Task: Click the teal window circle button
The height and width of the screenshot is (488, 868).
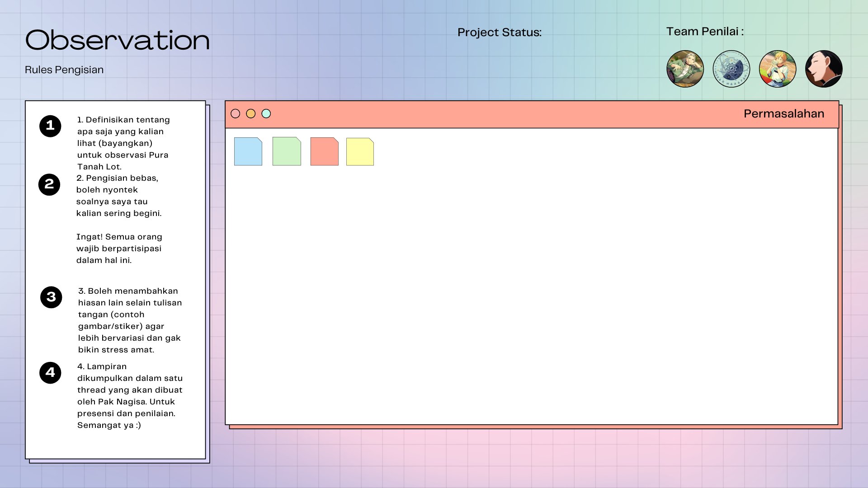Action: [266, 114]
